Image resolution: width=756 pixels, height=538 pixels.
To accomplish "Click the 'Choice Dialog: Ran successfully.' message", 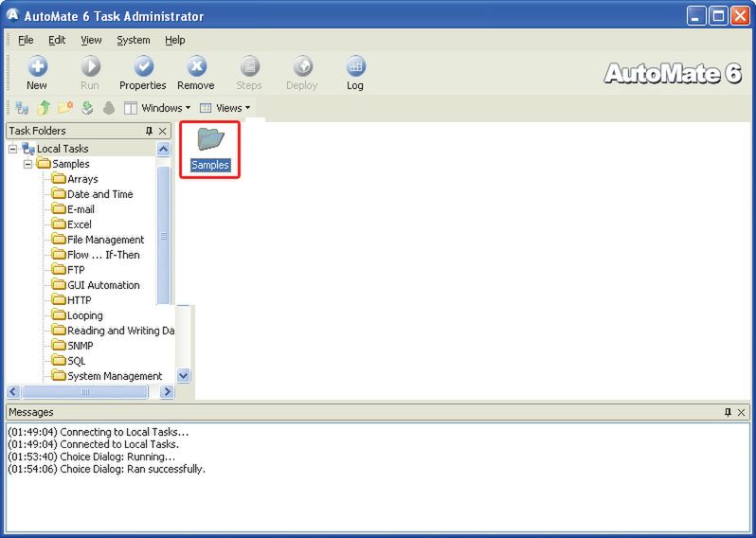I will pos(106,469).
